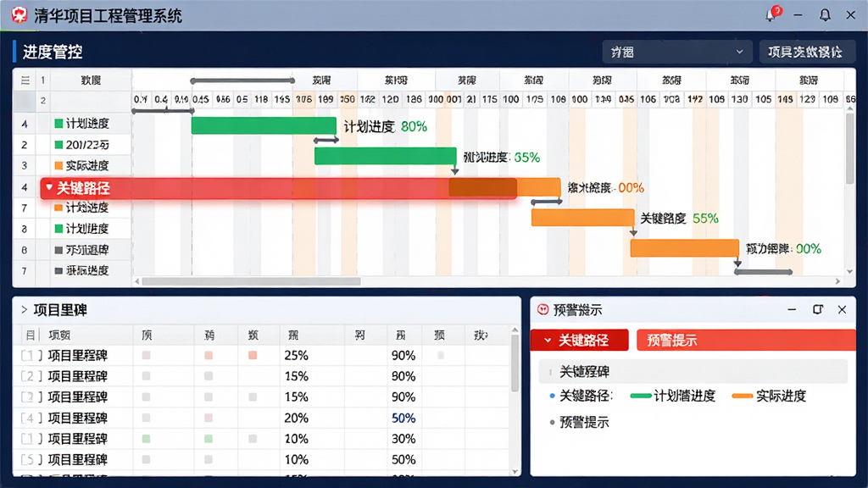This screenshot has width=868, height=488.
Task: Click the gray square icon in last Gantt row
Action: click(58, 270)
